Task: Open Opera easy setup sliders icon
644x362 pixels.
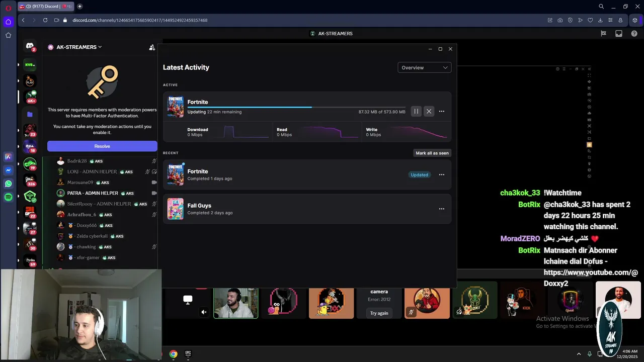Action: (610, 20)
